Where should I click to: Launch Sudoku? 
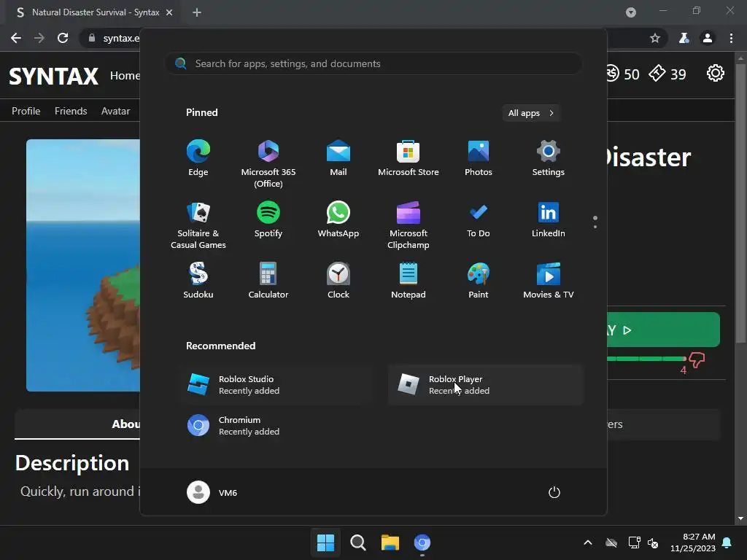click(198, 281)
